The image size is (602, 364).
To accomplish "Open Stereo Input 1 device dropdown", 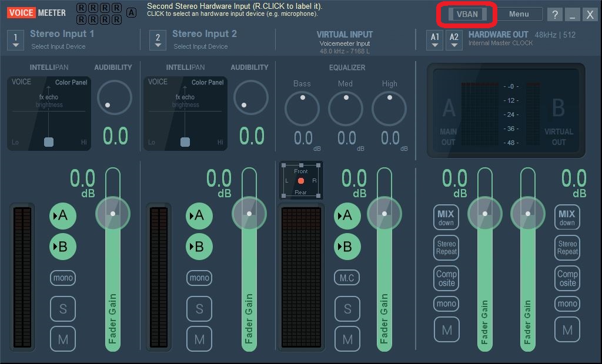I will pyautogui.click(x=15, y=41).
